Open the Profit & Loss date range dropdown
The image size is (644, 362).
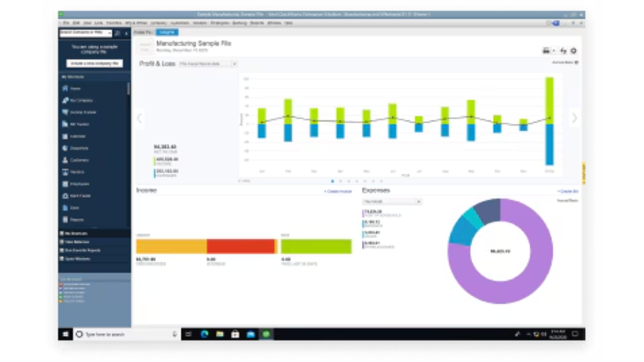(208, 64)
